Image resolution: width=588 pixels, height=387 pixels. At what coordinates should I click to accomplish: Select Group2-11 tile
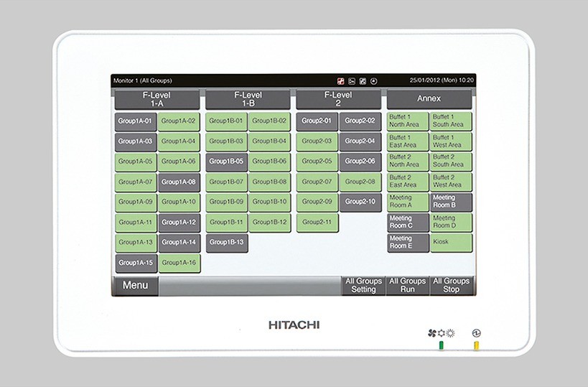317,223
